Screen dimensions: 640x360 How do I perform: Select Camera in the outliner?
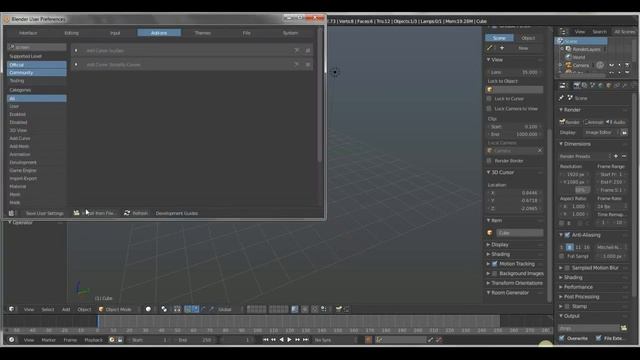580,65
